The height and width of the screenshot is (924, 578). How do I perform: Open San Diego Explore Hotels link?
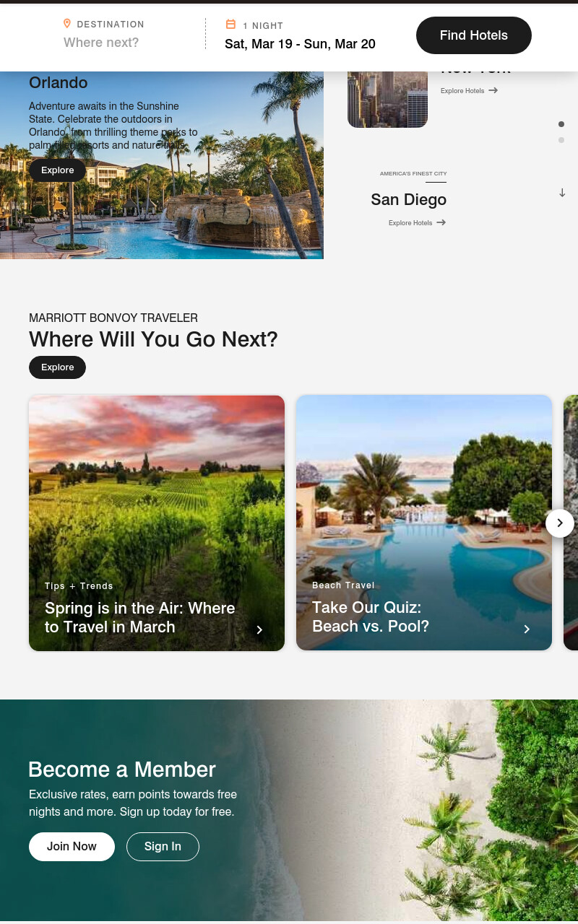tap(417, 222)
